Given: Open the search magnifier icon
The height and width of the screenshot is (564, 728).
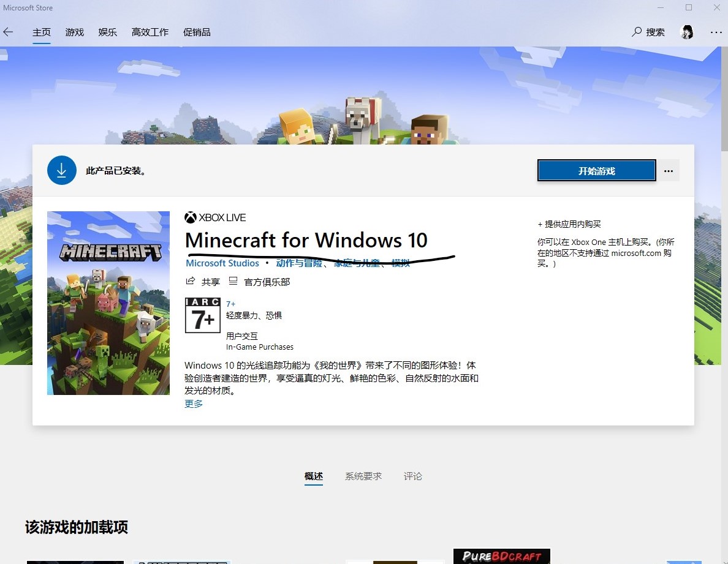Looking at the screenshot, I should [637, 32].
